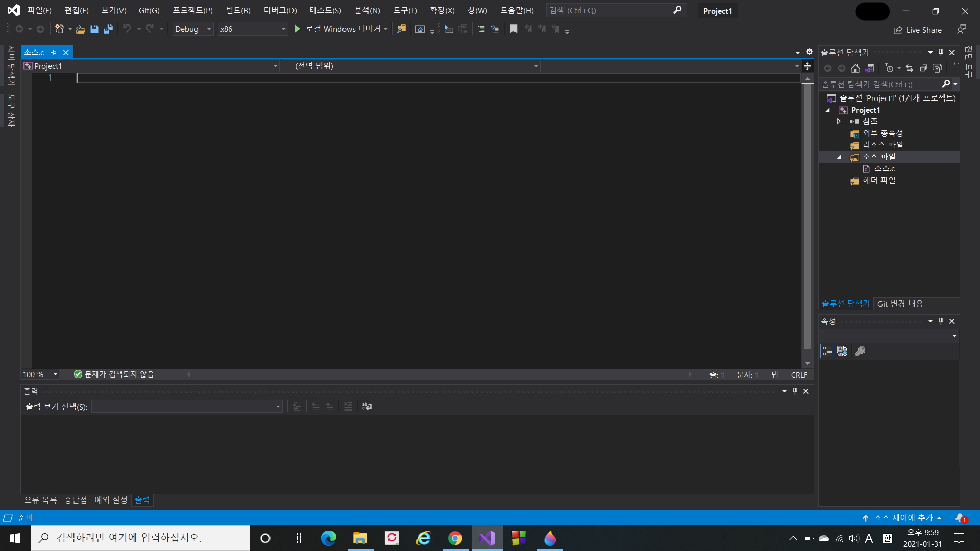Click the Alphabetical sort icon in Properties

point(842,351)
